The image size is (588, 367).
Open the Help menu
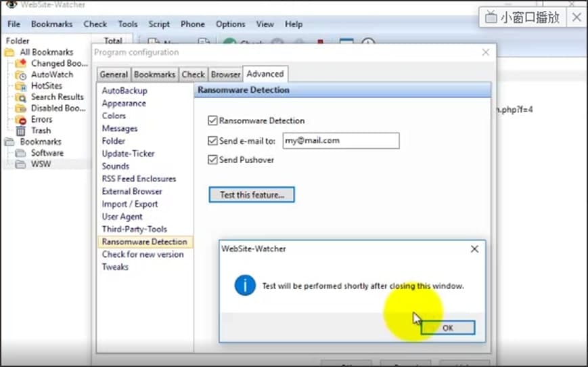(x=294, y=24)
